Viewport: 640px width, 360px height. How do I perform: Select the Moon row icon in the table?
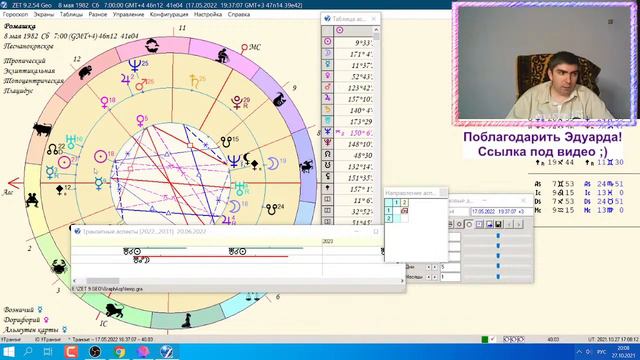[x=327, y=53]
